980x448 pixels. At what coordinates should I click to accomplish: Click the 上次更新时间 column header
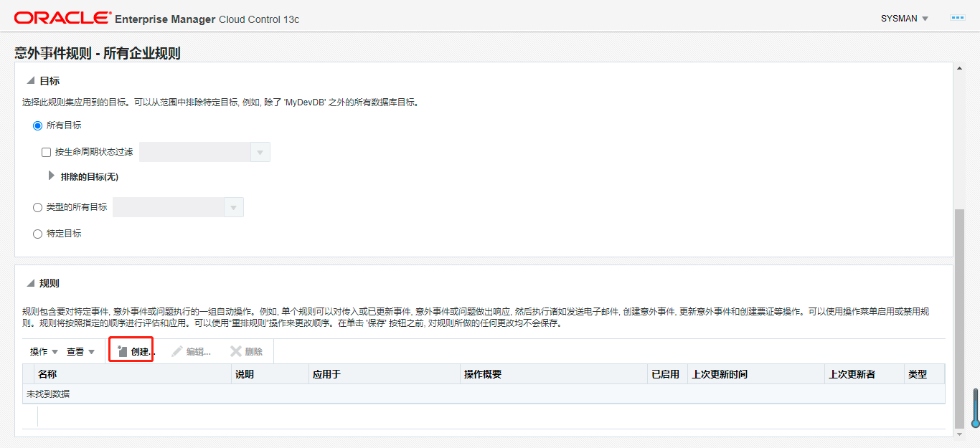(755, 374)
